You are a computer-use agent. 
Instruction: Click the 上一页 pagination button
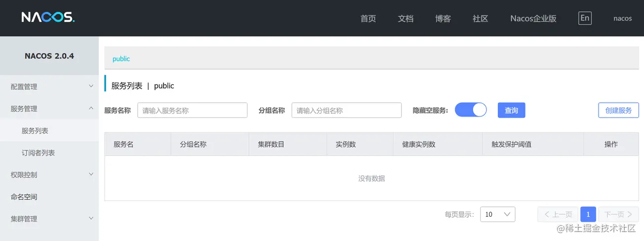pos(558,214)
